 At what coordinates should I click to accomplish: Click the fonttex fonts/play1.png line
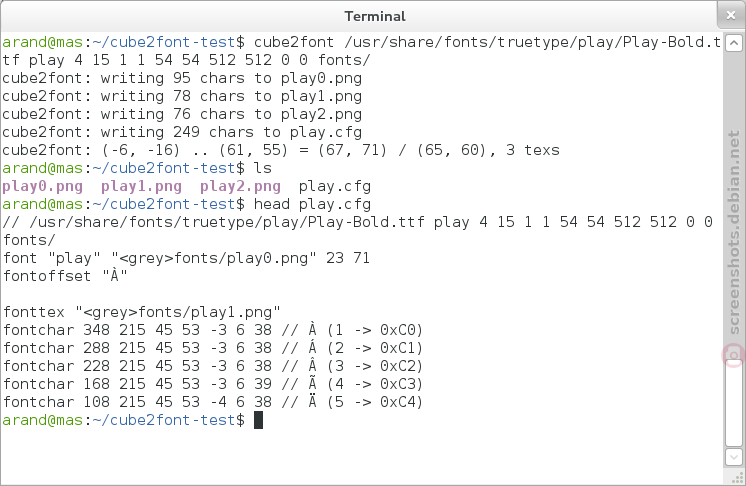[142, 312]
